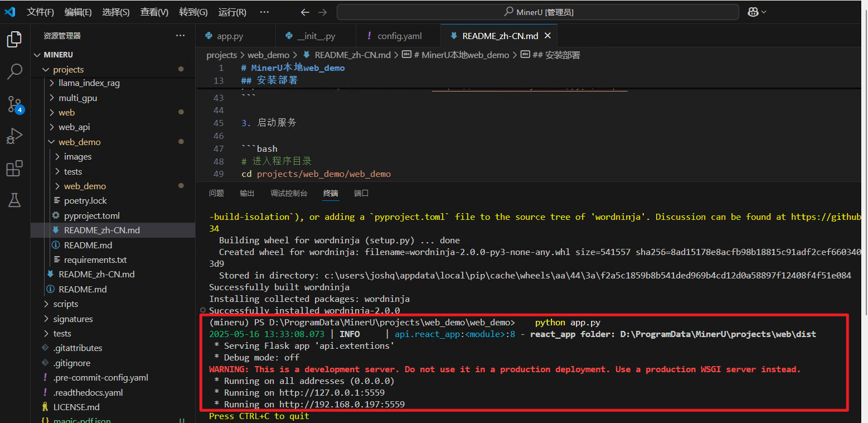
Task: Click the MinerU command center search box
Action: [x=538, y=12]
